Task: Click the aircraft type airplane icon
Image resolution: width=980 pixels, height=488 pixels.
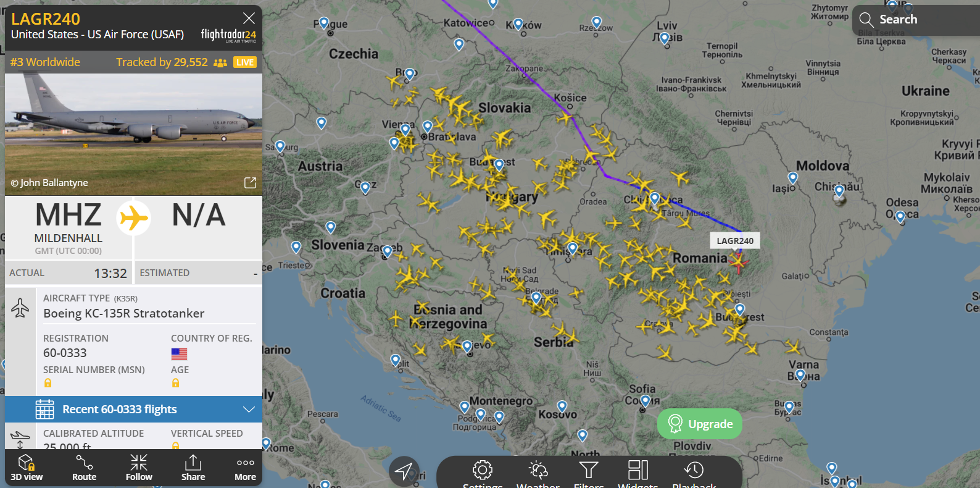Action: (20, 308)
